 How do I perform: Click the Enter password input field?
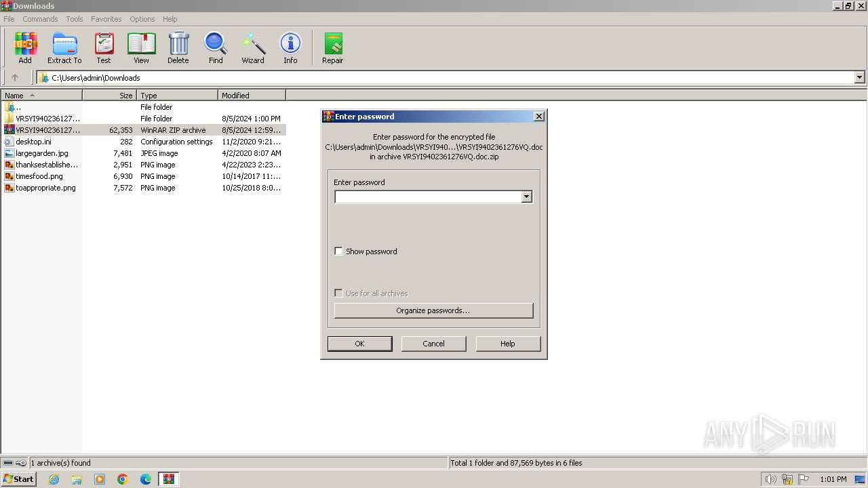click(x=428, y=197)
